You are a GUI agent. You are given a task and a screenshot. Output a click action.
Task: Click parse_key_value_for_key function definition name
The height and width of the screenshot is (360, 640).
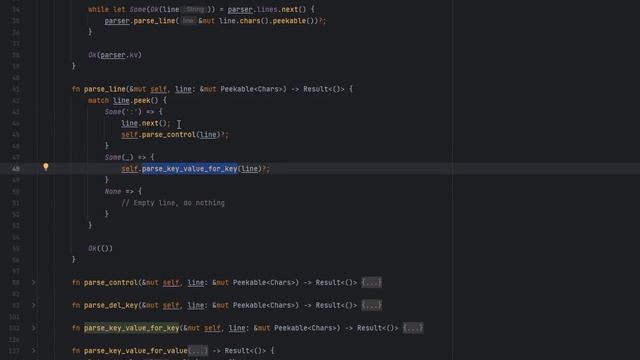(131, 328)
